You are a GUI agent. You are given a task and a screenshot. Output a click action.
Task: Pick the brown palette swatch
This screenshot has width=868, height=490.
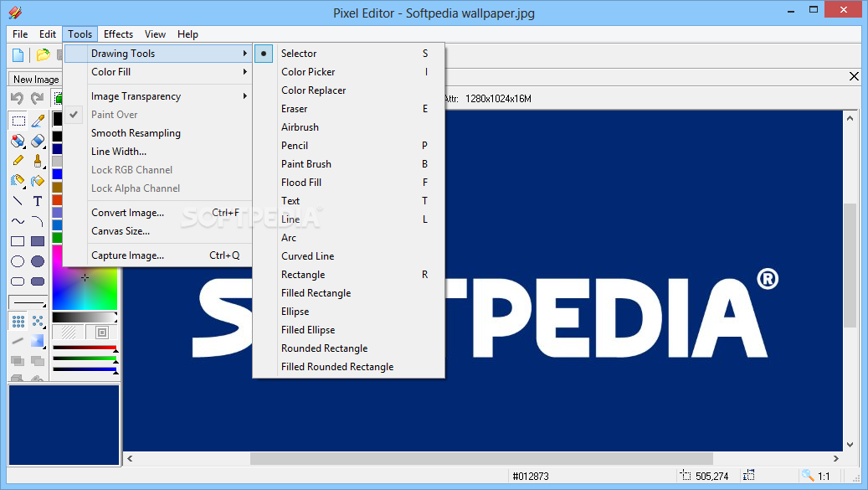57,187
